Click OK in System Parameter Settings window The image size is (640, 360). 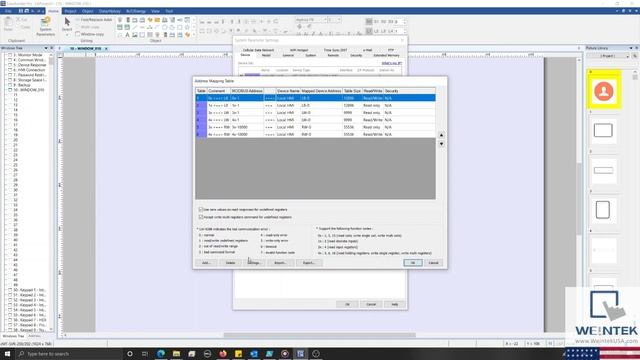(348, 304)
